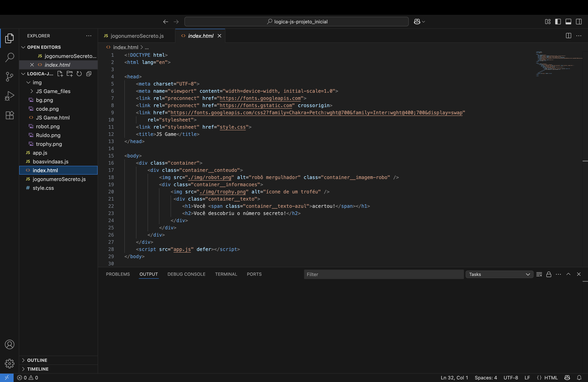Go forward with the navigation arrow
This screenshot has width=588, height=382.
click(x=176, y=22)
